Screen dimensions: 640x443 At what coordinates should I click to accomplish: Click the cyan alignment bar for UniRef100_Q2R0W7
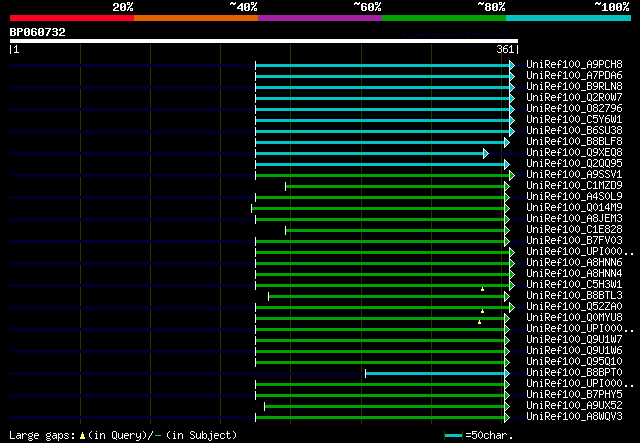pos(382,98)
